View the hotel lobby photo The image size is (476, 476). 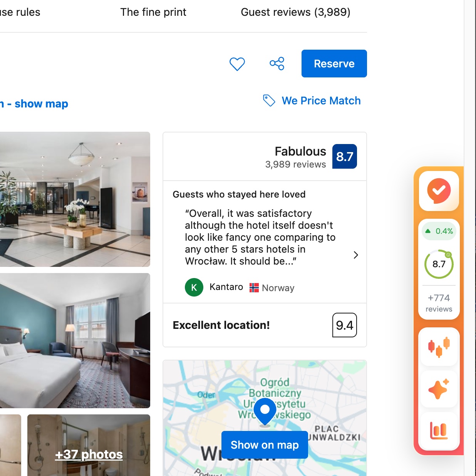coord(75,199)
